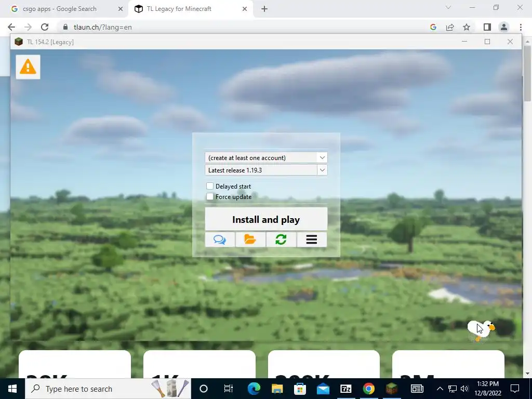Close the TL Legacy for Minecraft tab

245,9
